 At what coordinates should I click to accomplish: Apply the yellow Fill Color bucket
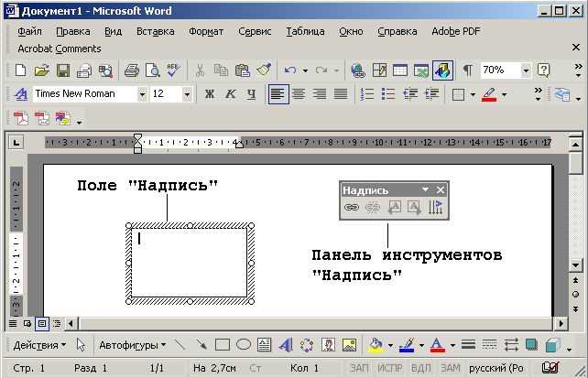click(x=376, y=345)
